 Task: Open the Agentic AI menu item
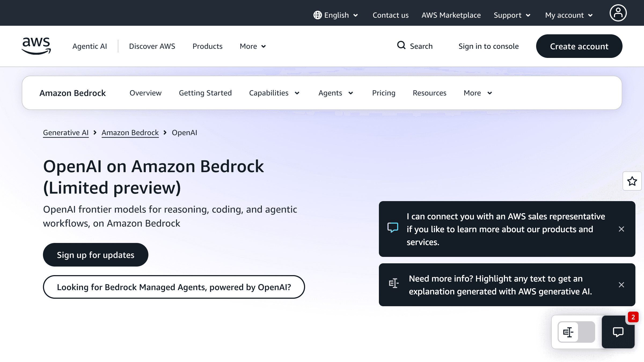coord(90,46)
